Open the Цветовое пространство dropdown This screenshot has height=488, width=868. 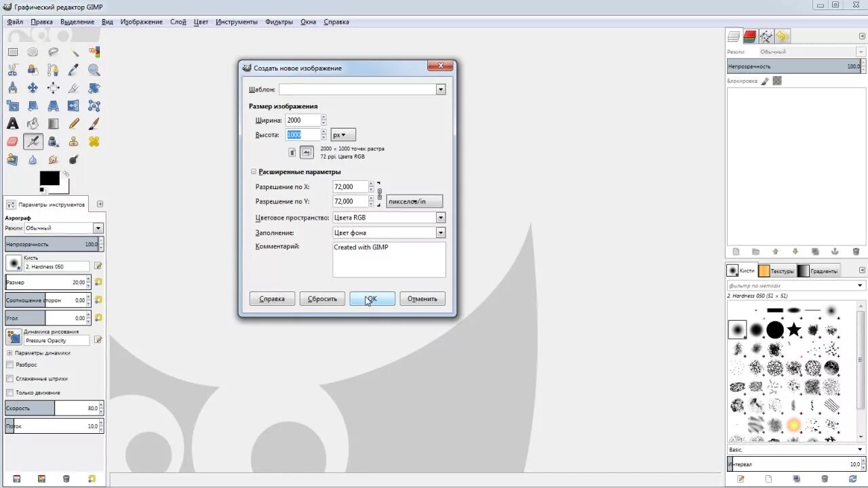coord(389,218)
